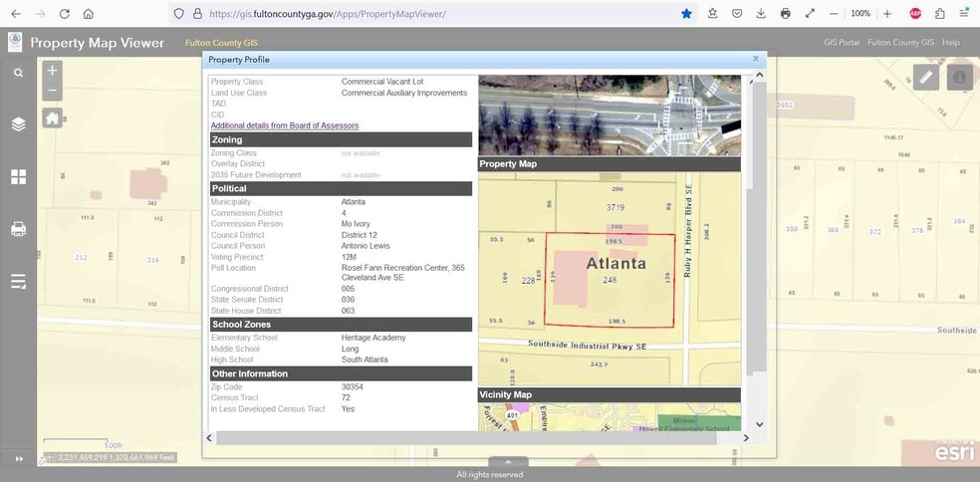The width and height of the screenshot is (980, 482).
Task: Close the Property Profile dialog
Action: [755, 59]
